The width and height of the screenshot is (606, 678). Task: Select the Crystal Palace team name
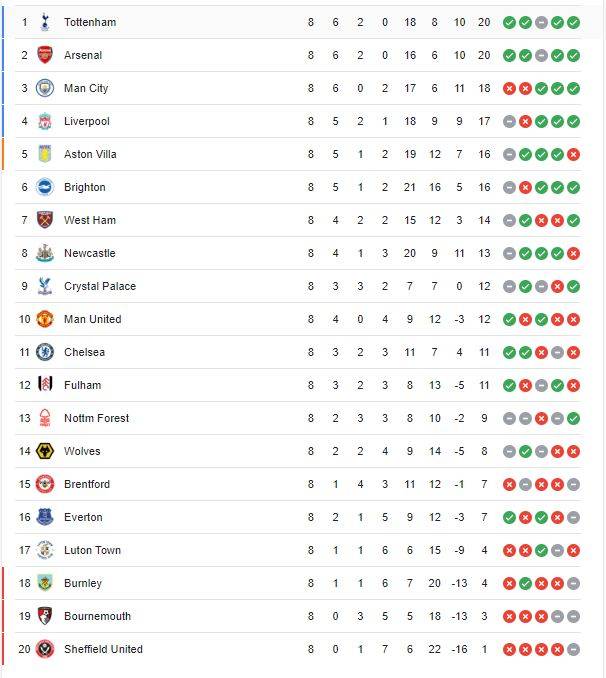[x=99, y=286]
